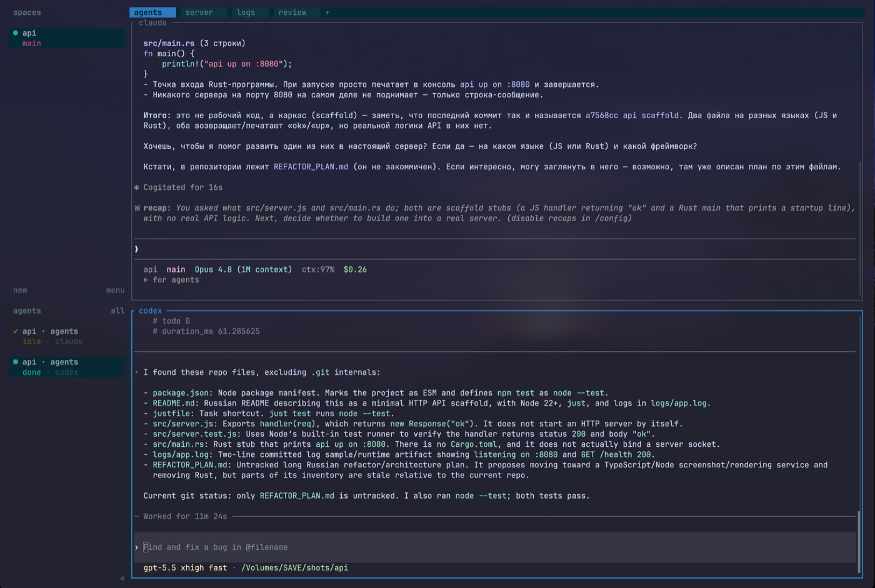Open the server tab
The height and width of the screenshot is (588, 875).
click(x=199, y=12)
